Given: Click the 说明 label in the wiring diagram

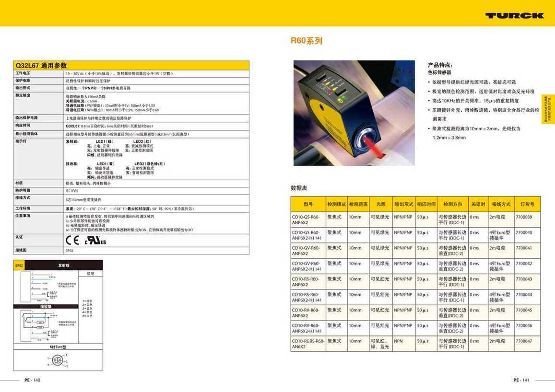Looking at the screenshot, I should click(x=91, y=274).
